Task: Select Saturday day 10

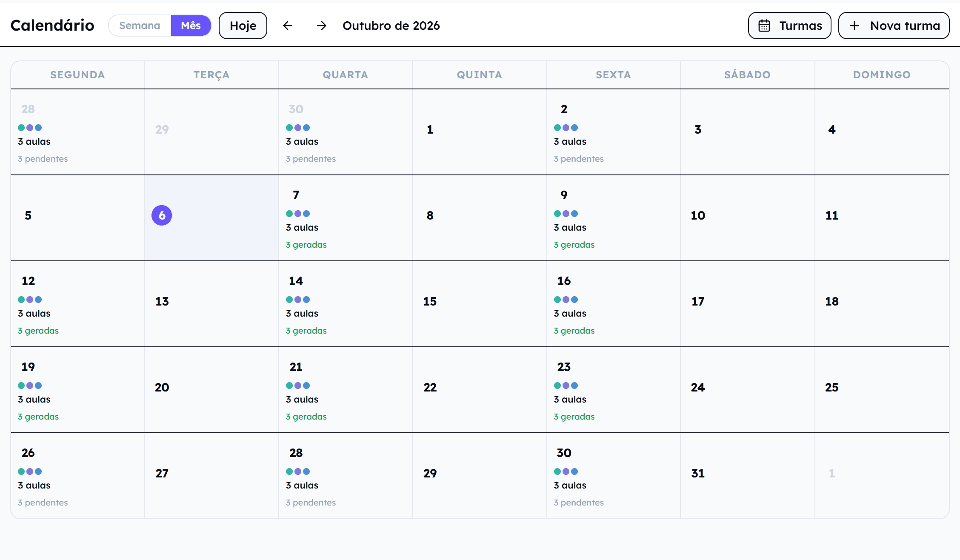Action: click(698, 215)
